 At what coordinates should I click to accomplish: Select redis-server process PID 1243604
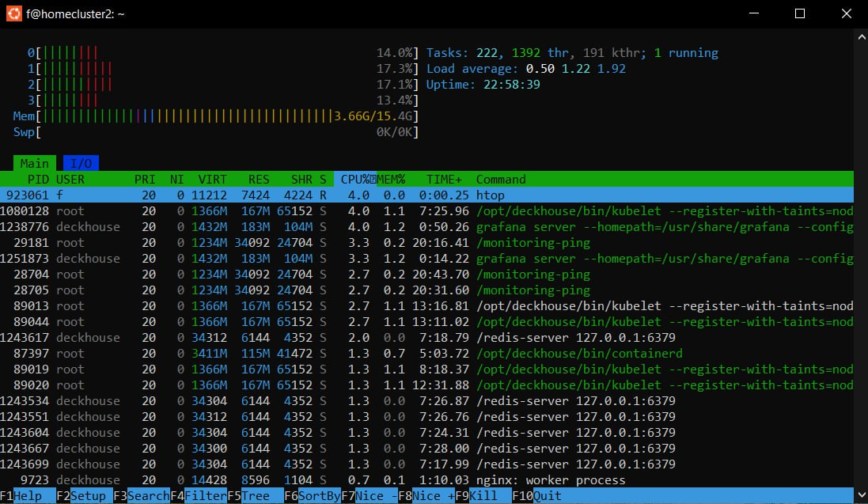coord(426,433)
